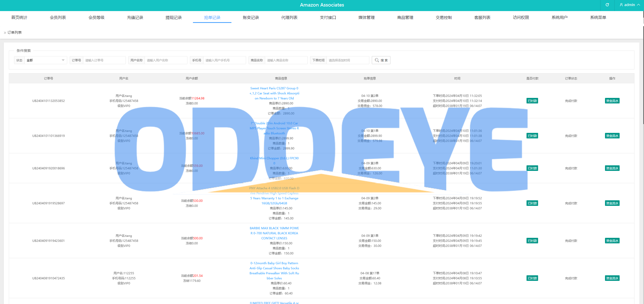Click 订单状态 column header

571,79
